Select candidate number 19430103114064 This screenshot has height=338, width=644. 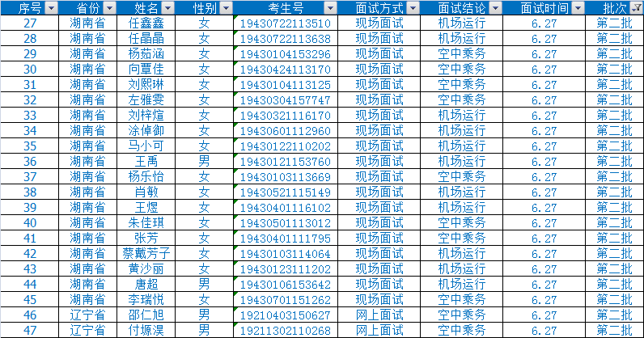click(286, 253)
